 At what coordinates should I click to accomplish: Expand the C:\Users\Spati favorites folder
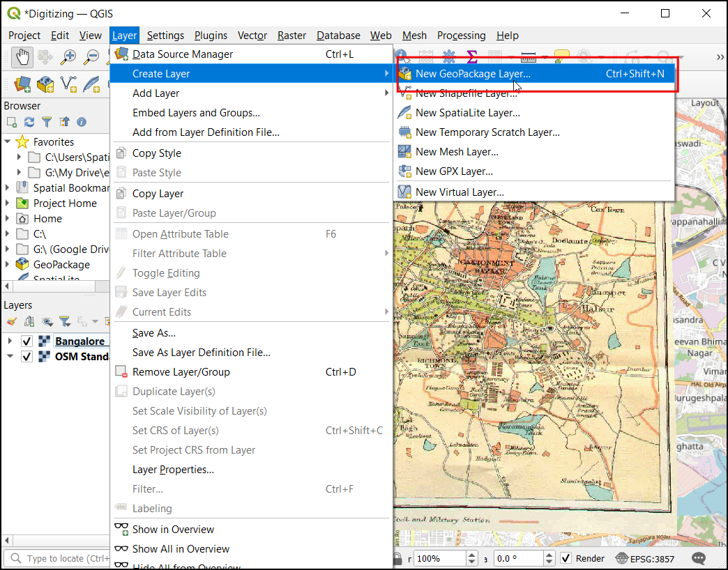[19, 157]
